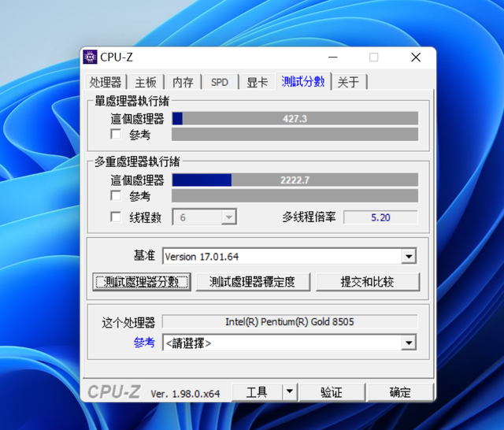Click the 基准 label
This screenshot has height=430, width=504.
144,255
